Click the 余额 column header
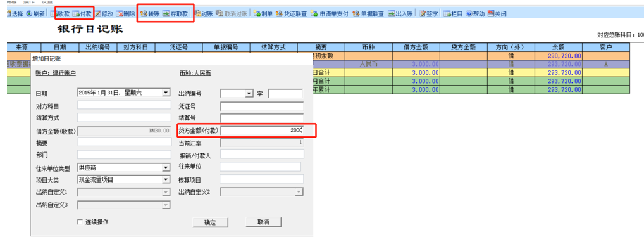This screenshot has height=237, width=644. (559, 48)
